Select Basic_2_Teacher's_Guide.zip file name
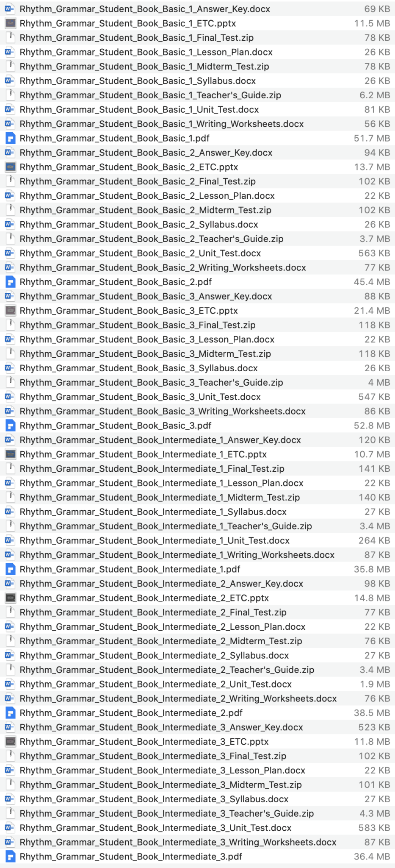 pos(151,239)
